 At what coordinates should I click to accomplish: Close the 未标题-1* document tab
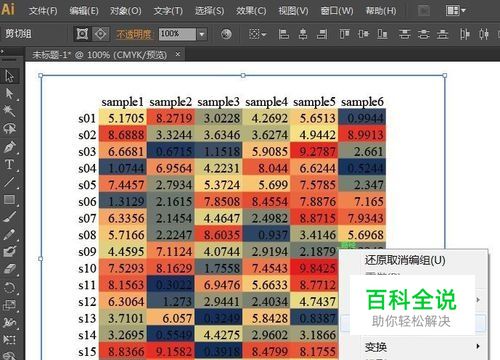tap(178, 54)
